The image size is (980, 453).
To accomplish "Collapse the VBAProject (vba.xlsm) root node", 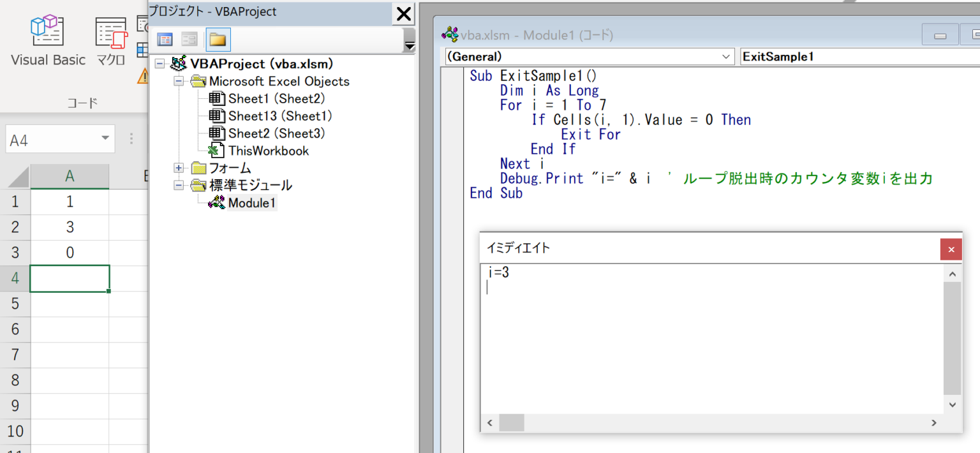I will tap(159, 64).
